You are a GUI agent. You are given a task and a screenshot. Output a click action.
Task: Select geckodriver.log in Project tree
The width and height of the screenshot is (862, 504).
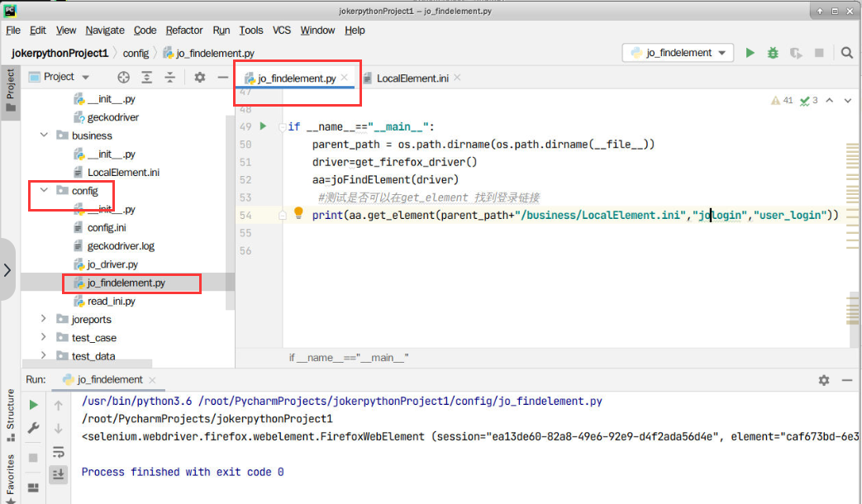coord(121,245)
